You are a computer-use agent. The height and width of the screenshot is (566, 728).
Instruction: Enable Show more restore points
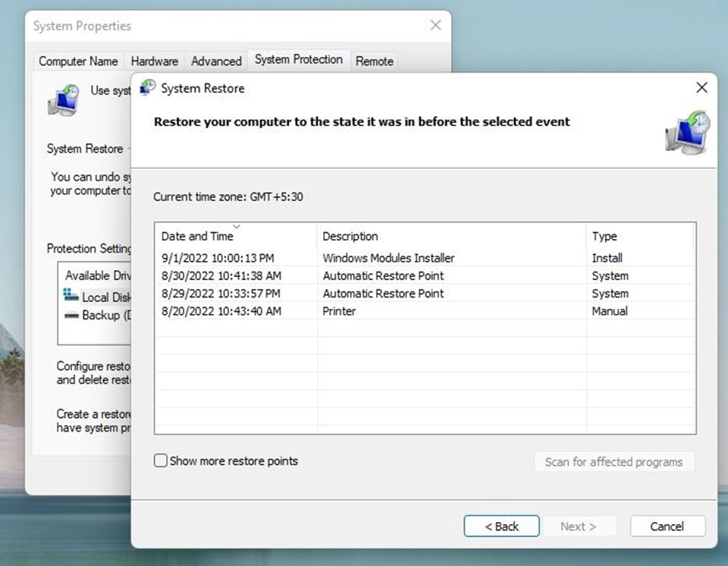[x=160, y=461]
